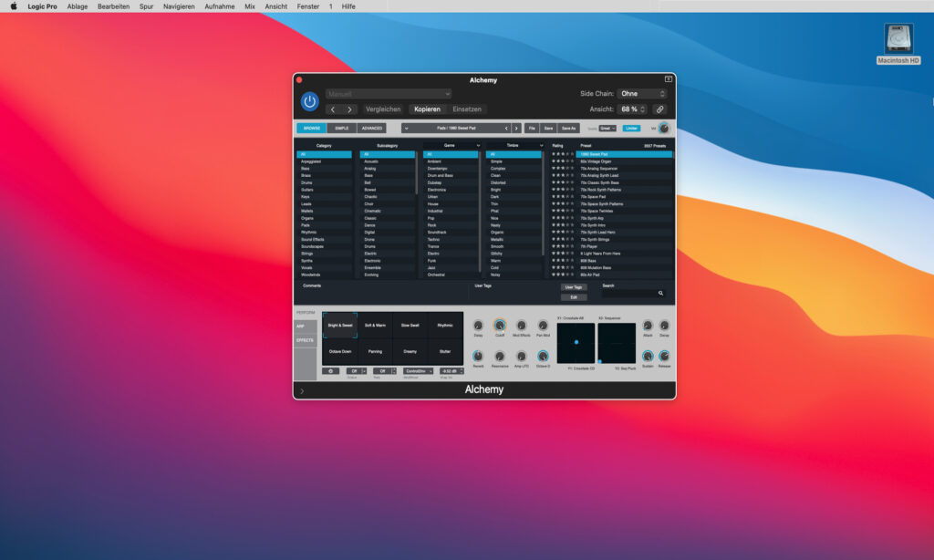The image size is (934, 560).
Task: Open the Apple menu
Action: pyautogui.click(x=14, y=6)
